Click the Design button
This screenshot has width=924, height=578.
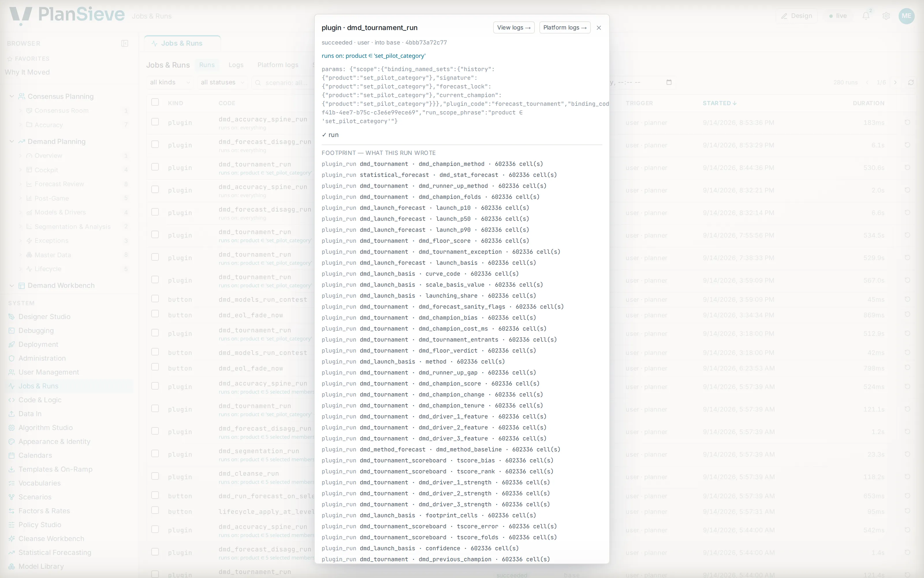[x=796, y=16]
